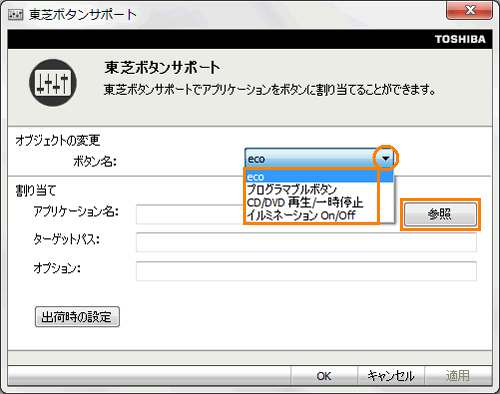Screen dimensions: 500x394
Task: Choose イルミネーション On/Off option
Action: [319, 215]
